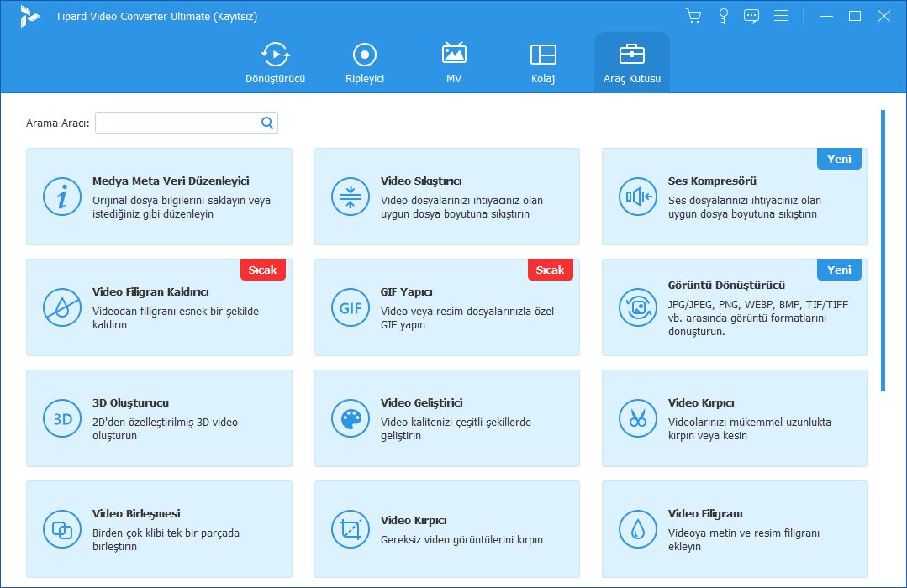Click 'Videodan filigranı esnek bir şekilde' text
The image size is (907, 588).
176,311
